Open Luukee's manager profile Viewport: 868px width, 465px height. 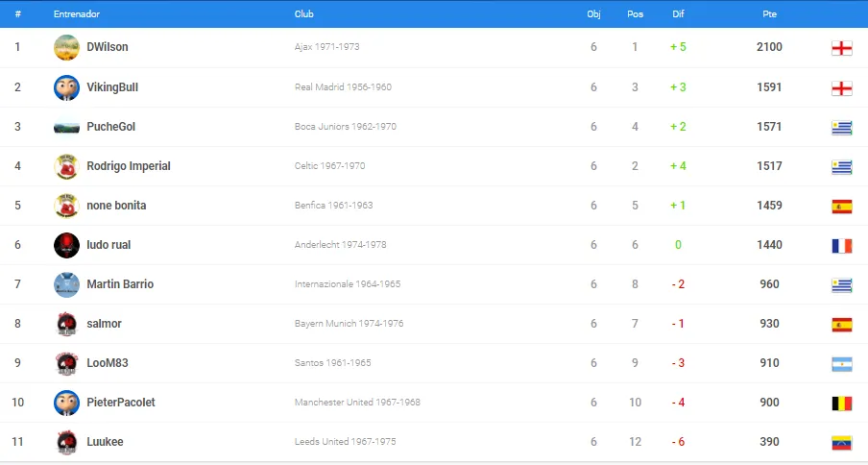(x=105, y=441)
